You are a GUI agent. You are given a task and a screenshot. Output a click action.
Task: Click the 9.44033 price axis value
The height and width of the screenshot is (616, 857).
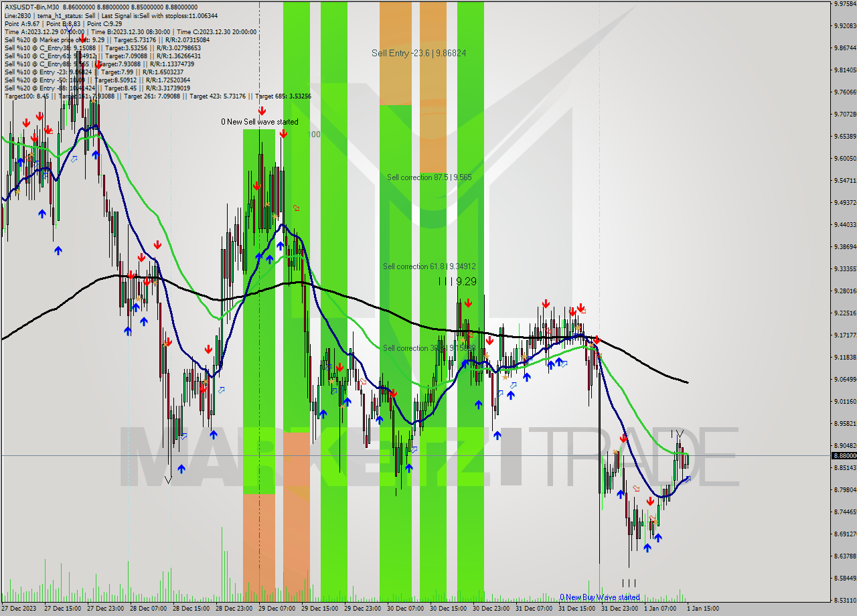pyautogui.click(x=845, y=224)
